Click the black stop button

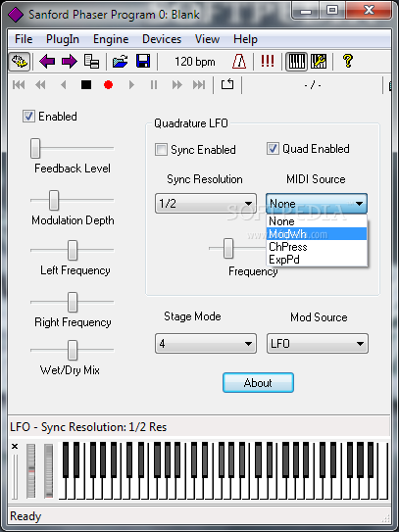tap(86, 85)
